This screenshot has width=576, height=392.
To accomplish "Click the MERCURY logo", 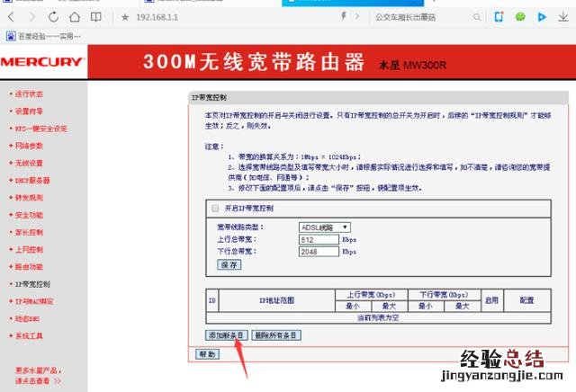I will click(43, 62).
